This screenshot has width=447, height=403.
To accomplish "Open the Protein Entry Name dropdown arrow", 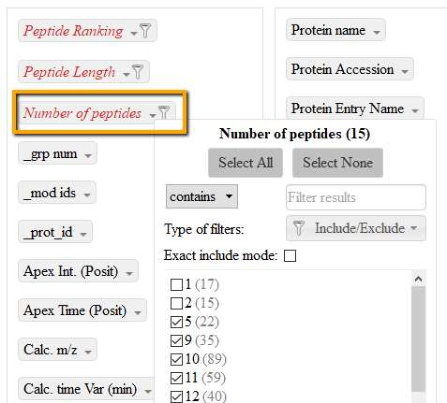I will [415, 110].
